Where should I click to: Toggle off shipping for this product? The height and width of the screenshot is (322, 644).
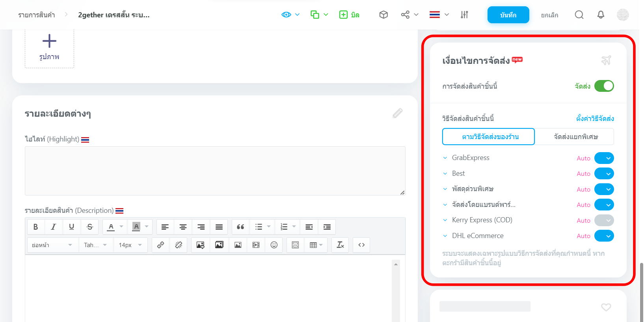[x=604, y=86]
